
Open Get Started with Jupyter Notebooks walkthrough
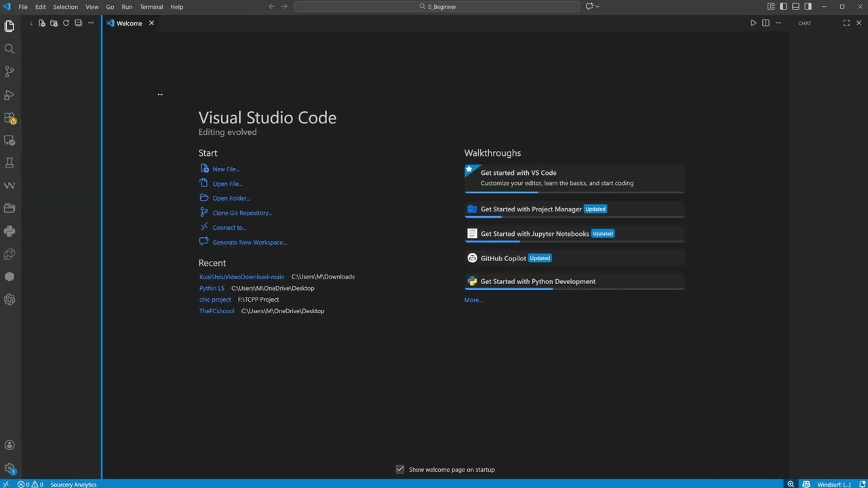[x=574, y=234]
